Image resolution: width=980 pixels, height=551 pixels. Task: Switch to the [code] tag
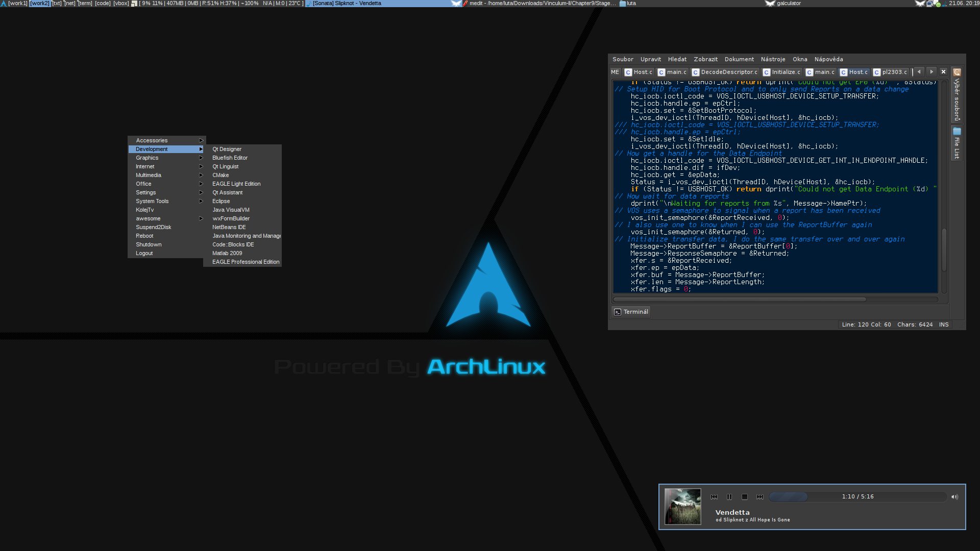(103, 3)
